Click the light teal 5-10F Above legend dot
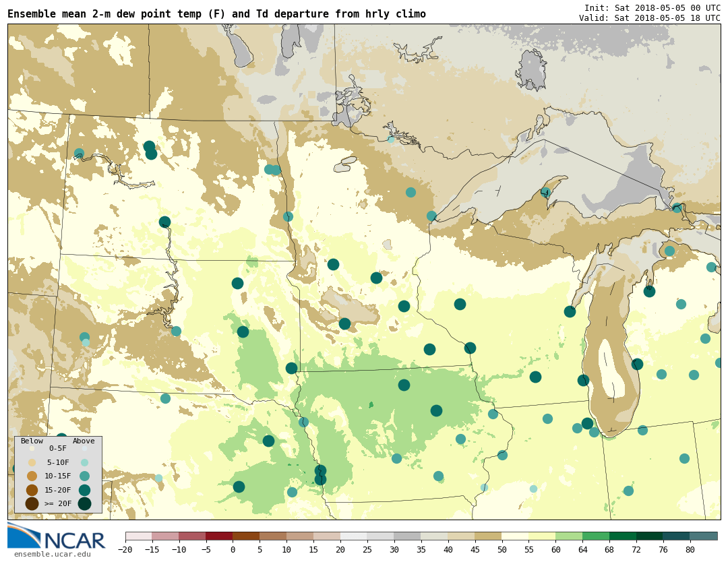 84,462
